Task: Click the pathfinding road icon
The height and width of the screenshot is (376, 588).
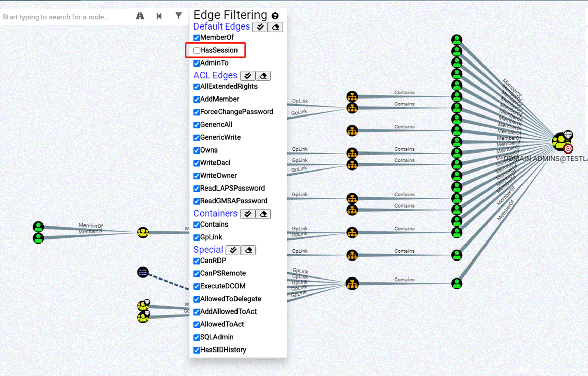Action: 140,16
